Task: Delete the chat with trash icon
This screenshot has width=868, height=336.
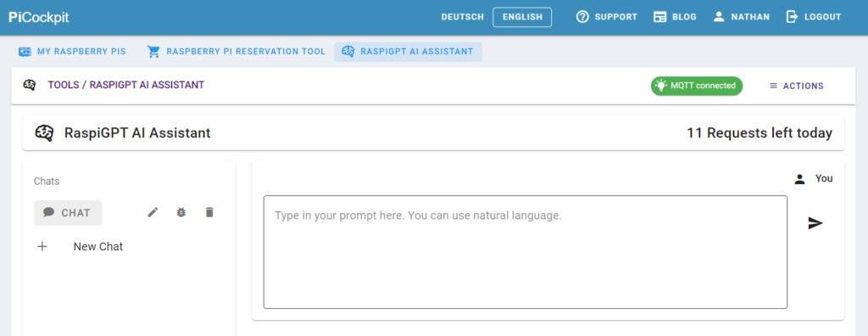Action: coord(209,212)
